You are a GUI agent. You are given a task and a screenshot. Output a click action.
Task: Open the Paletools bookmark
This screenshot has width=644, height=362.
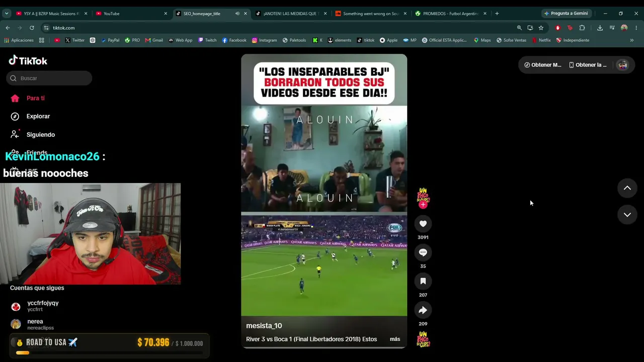tap(294, 40)
